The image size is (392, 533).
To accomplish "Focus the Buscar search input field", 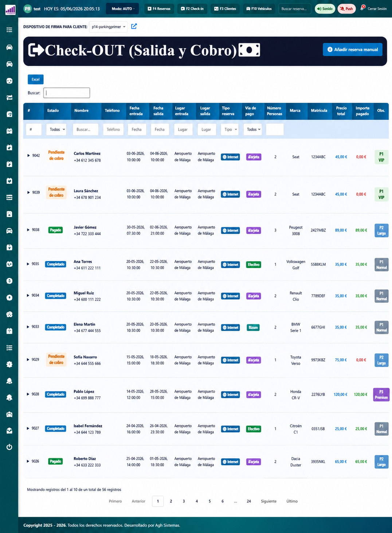I will 67,93.
